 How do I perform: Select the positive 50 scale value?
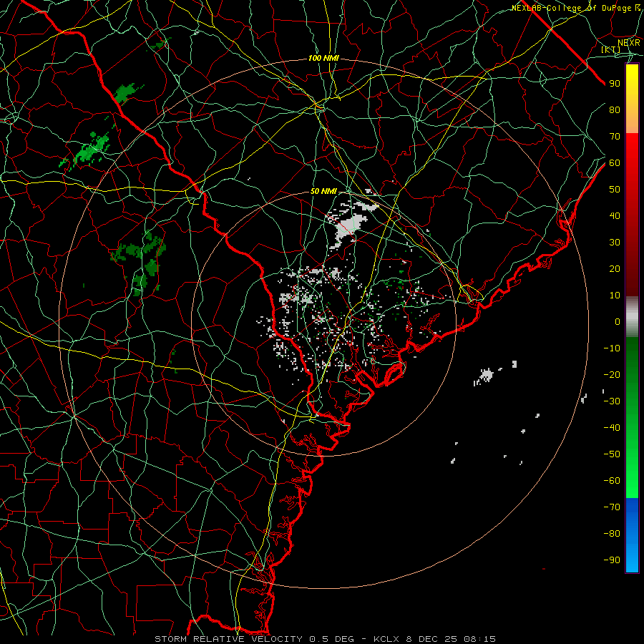point(615,190)
